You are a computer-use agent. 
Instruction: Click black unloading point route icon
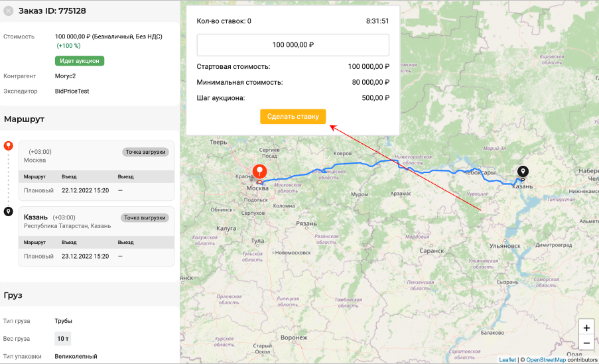click(x=9, y=212)
